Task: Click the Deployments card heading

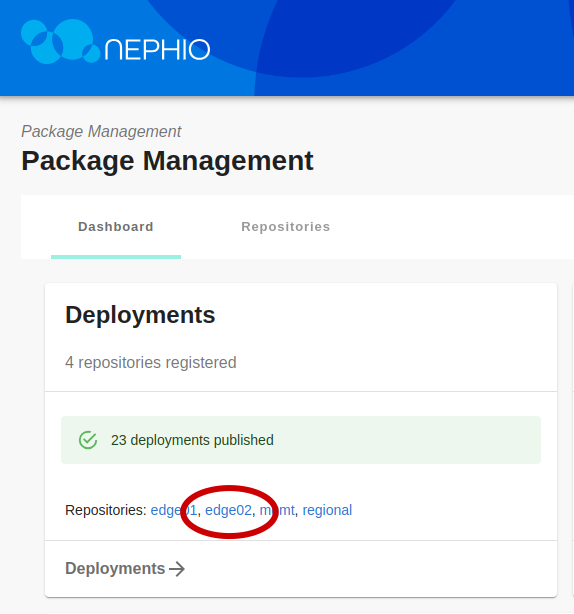Action: pyautogui.click(x=140, y=315)
